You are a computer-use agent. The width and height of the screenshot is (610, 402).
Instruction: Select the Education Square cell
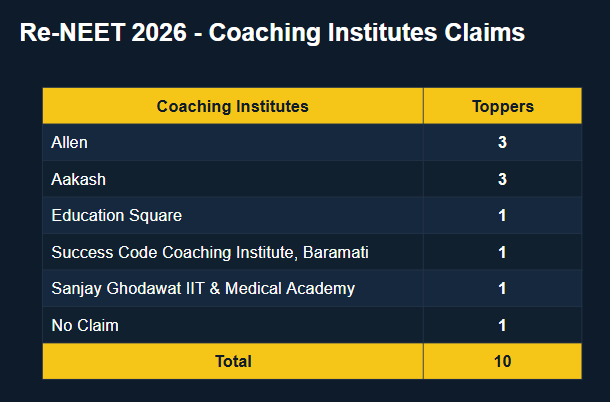click(x=117, y=216)
